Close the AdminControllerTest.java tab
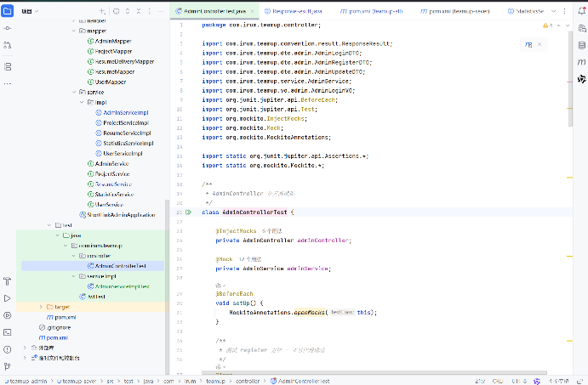 (253, 11)
